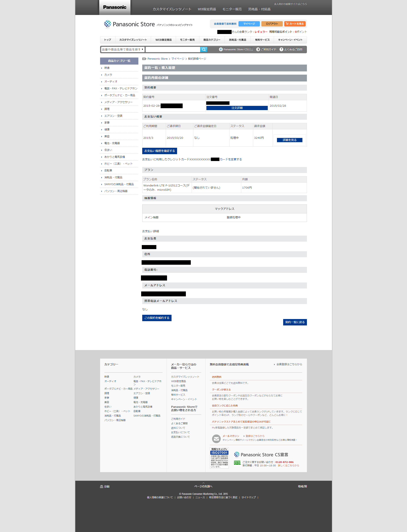
Task: Click Panasonic Store in the breadcrumb
Action: click(157, 59)
